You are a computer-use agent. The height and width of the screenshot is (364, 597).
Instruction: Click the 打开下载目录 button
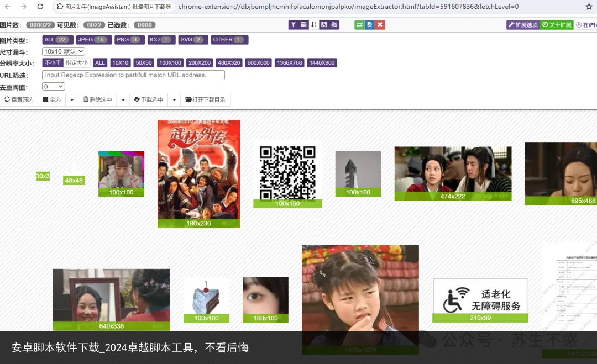[205, 100]
